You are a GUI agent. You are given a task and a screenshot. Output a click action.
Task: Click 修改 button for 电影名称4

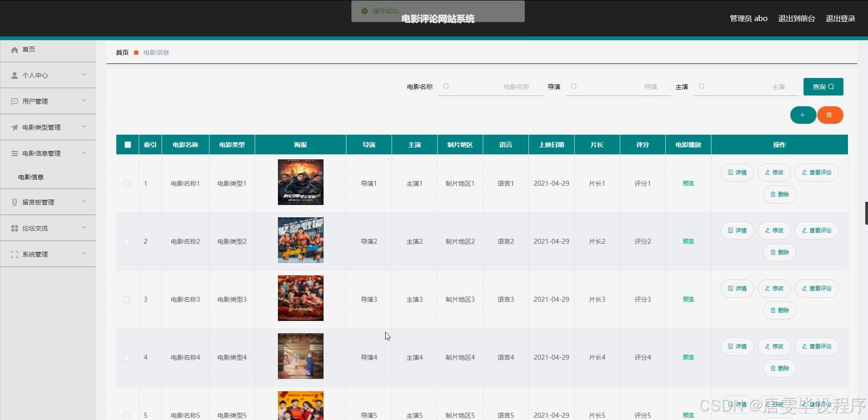coord(774,346)
